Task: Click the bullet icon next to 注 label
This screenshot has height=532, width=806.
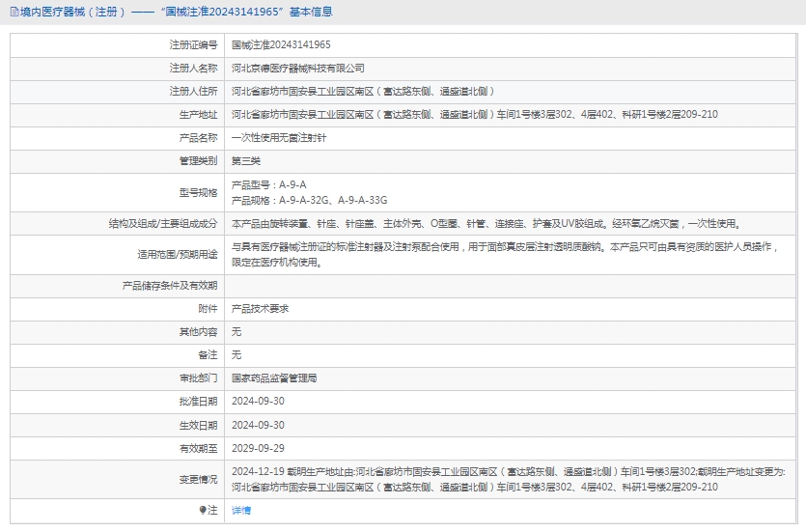Action: pyautogui.click(x=203, y=509)
